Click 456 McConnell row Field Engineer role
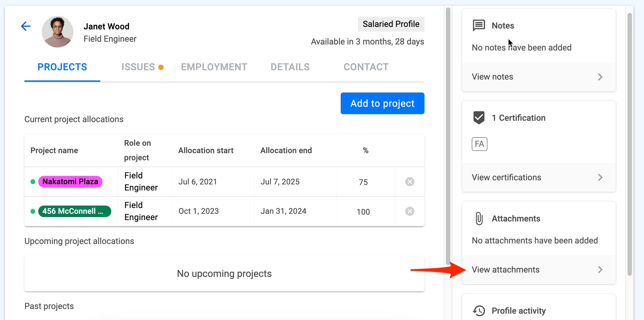 coord(141,211)
